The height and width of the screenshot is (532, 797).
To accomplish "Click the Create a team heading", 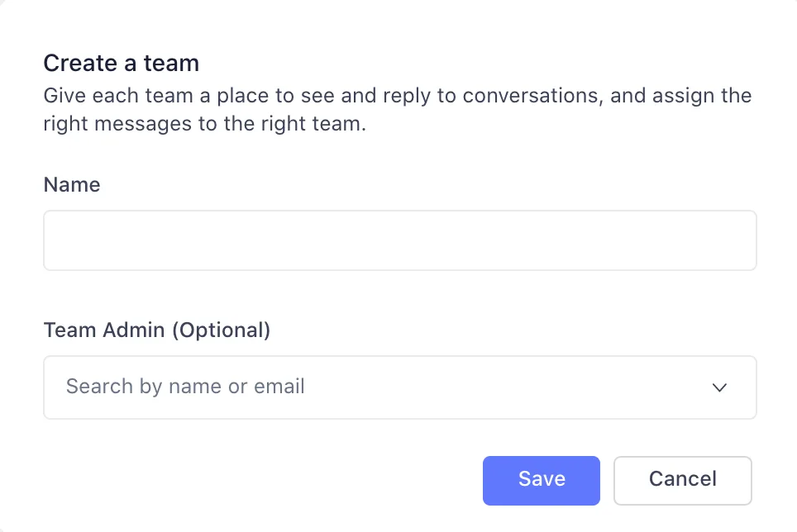I will click(x=121, y=63).
